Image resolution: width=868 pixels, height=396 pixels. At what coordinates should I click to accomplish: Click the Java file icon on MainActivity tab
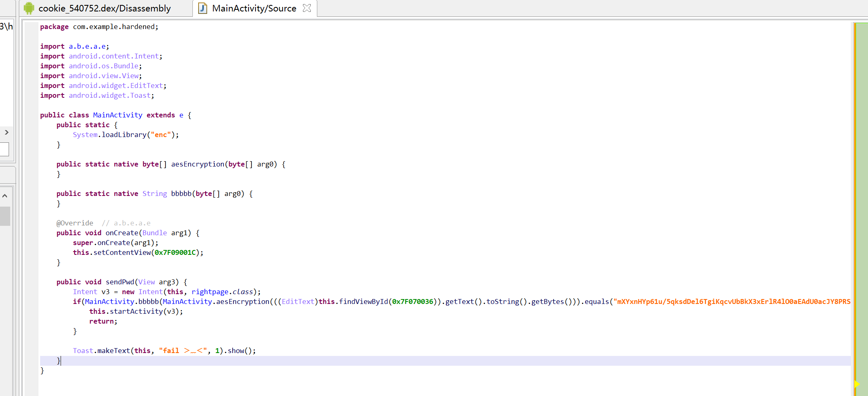pyautogui.click(x=203, y=8)
